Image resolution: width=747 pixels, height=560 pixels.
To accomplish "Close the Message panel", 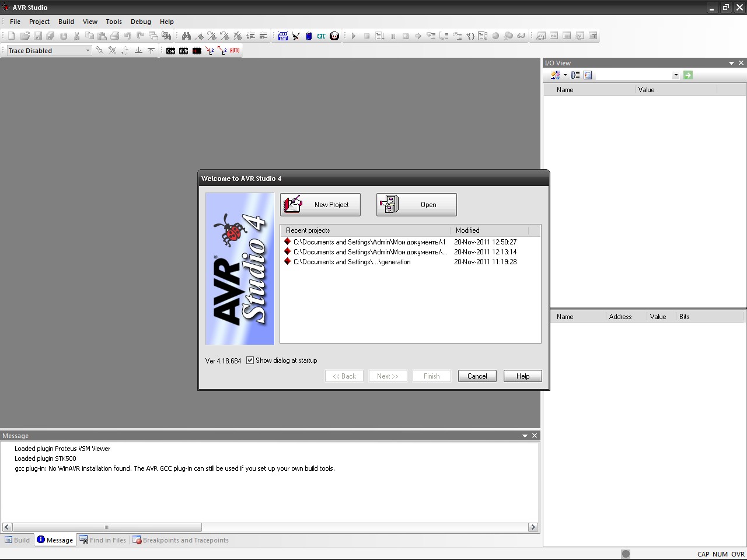I will pyautogui.click(x=535, y=436).
